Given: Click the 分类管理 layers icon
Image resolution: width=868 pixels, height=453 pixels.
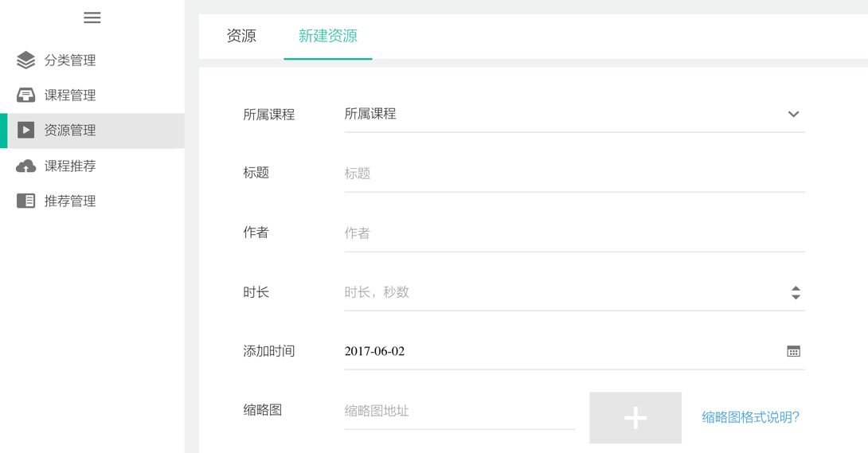Looking at the screenshot, I should (x=26, y=60).
